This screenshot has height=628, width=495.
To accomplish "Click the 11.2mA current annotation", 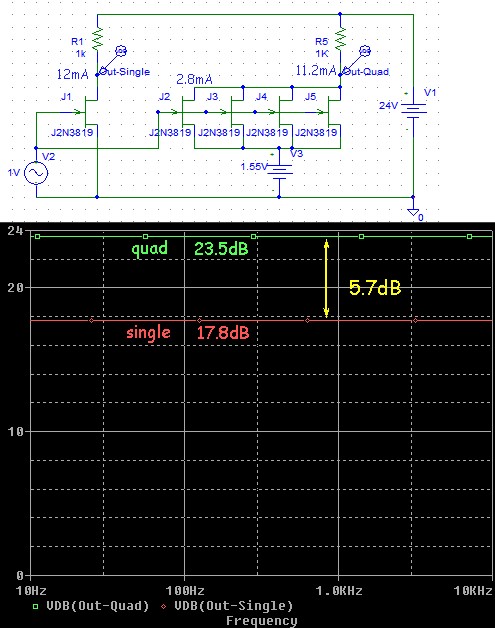I will coord(316,70).
